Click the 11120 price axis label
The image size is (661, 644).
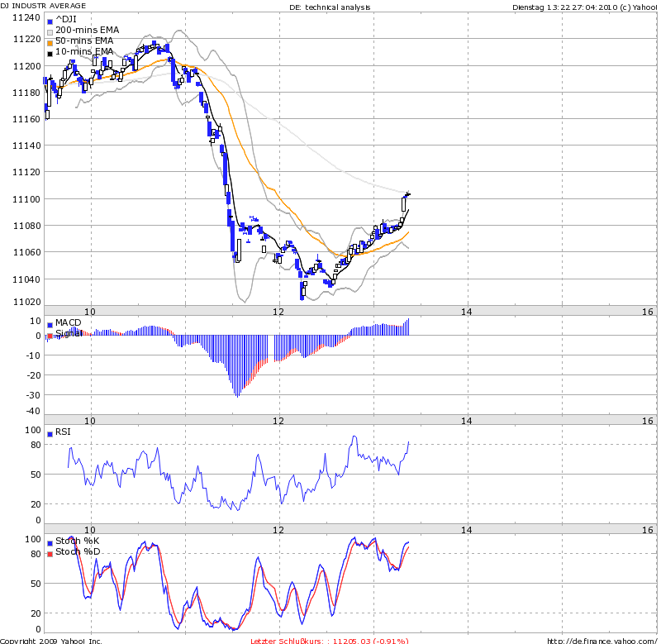click(26, 173)
